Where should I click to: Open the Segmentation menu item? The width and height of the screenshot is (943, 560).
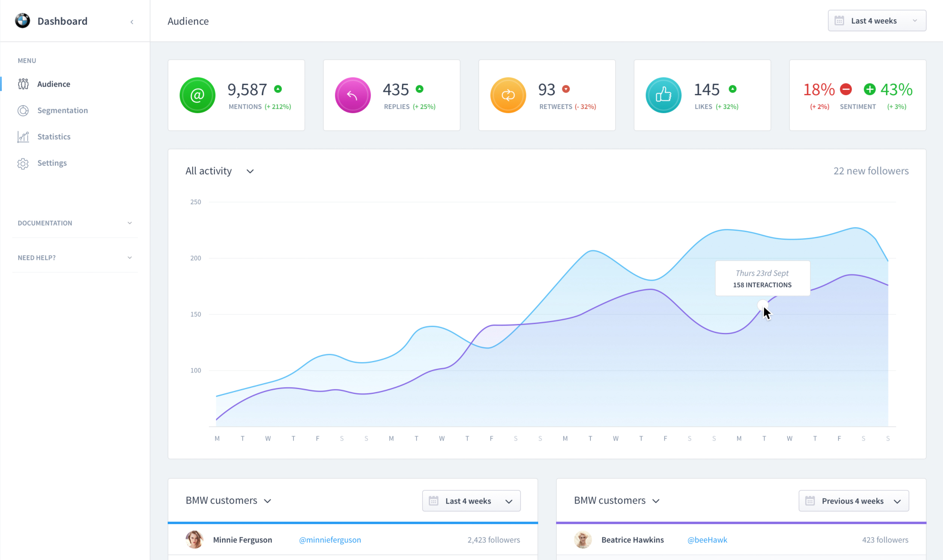(x=62, y=111)
